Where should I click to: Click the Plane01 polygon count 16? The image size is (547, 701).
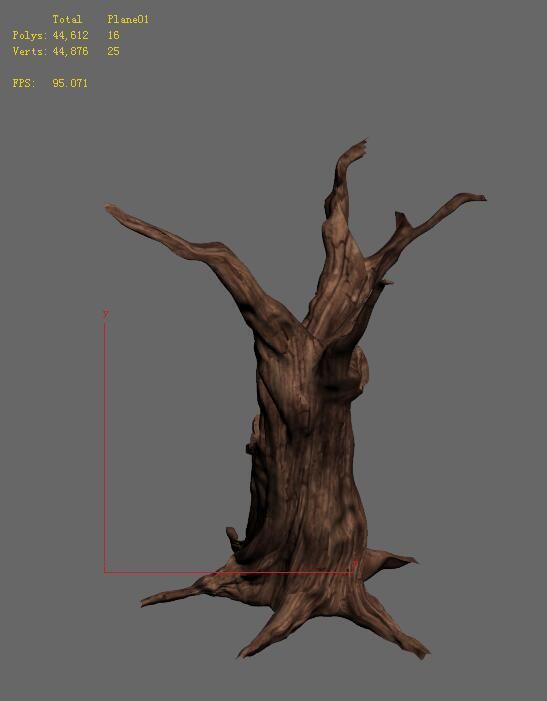(x=113, y=35)
